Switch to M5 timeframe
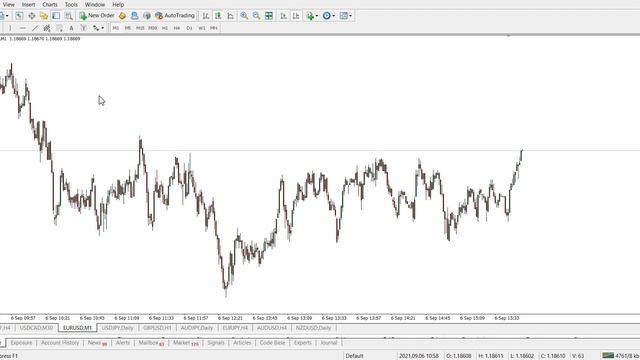This screenshot has width=640, height=360. click(x=128, y=28)
